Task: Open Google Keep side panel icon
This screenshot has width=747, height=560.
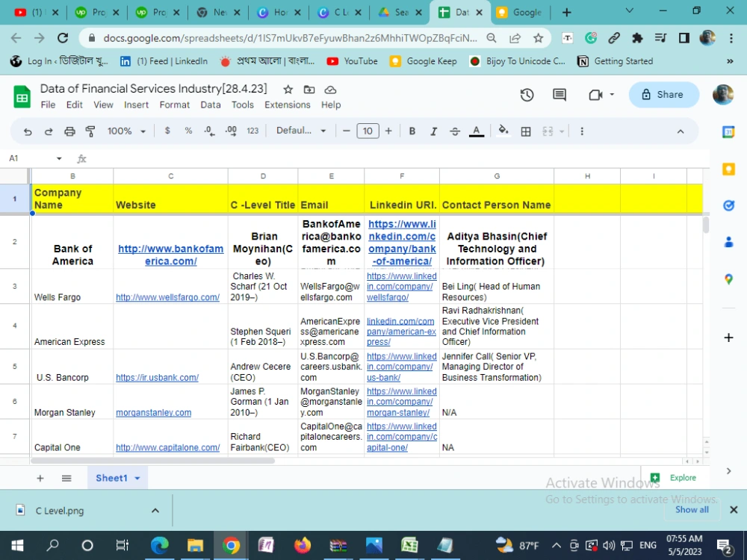Action: click(x=728, y=169)
